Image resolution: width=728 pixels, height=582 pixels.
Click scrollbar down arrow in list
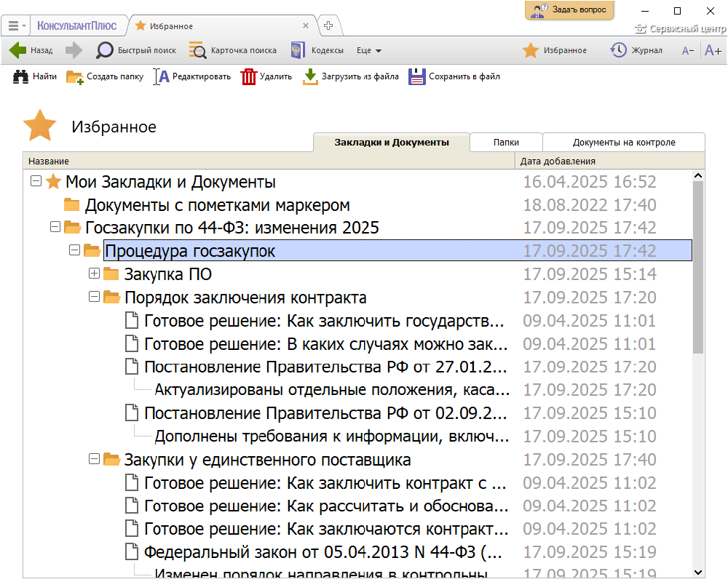pos(698,572)
